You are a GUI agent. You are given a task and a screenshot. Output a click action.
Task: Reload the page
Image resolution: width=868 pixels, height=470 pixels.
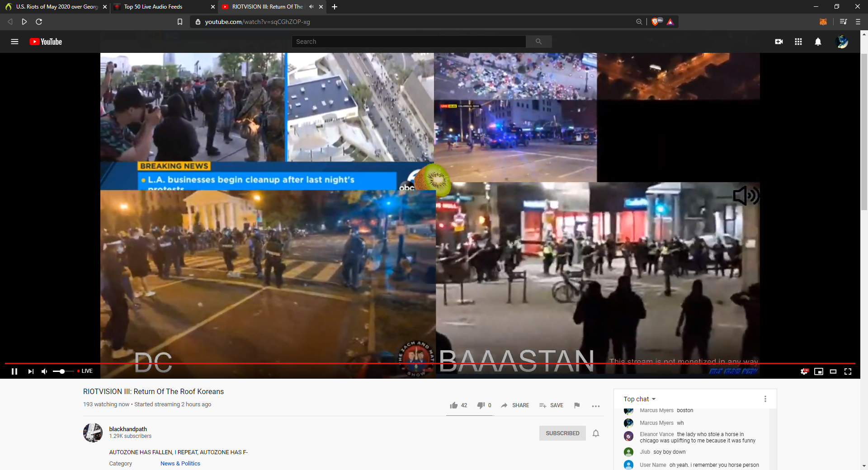tap(39, 22)
